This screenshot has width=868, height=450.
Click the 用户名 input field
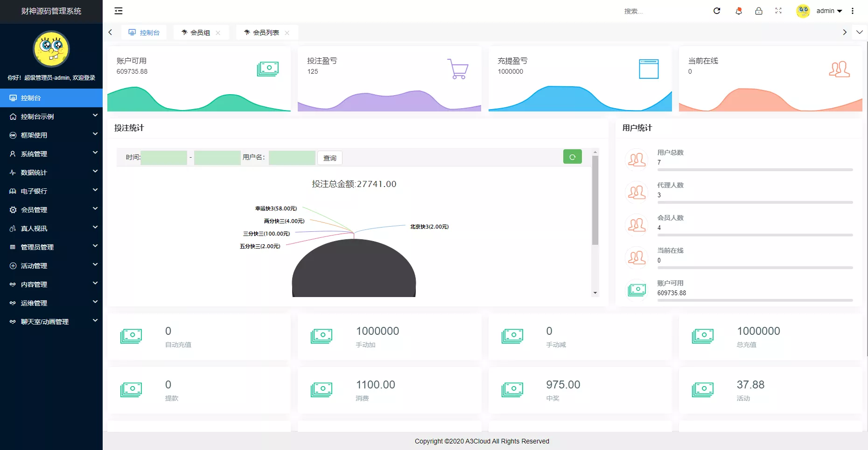pyautogui.click(x=292, y=158)
